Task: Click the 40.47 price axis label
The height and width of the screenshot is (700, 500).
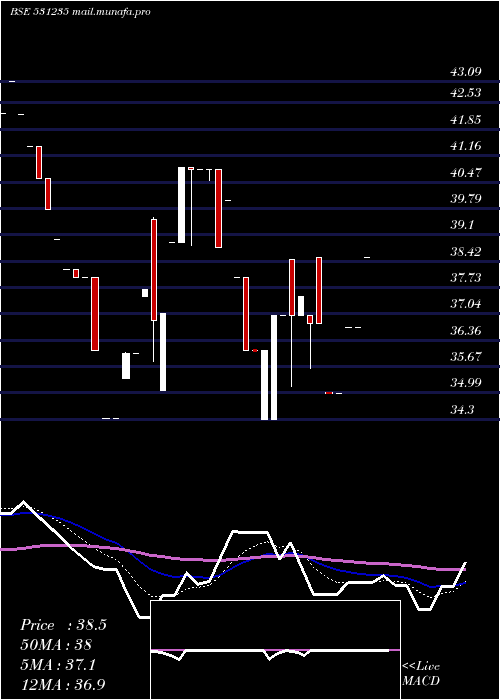Action: click(466, 172)
